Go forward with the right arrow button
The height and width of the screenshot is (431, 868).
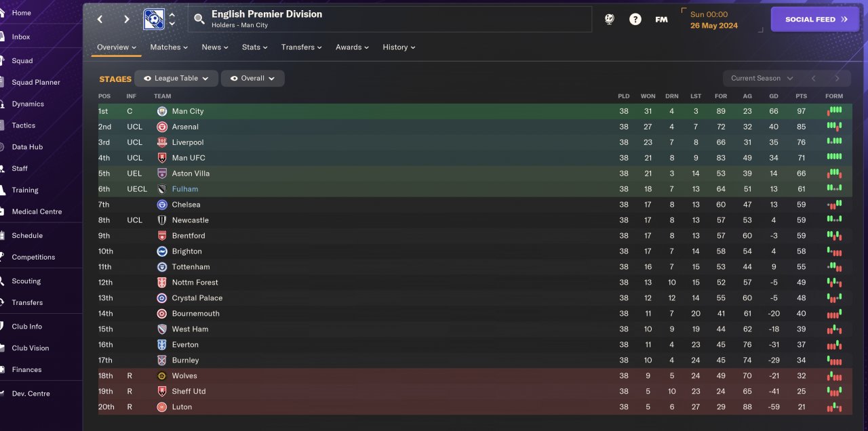coord(126,19)
